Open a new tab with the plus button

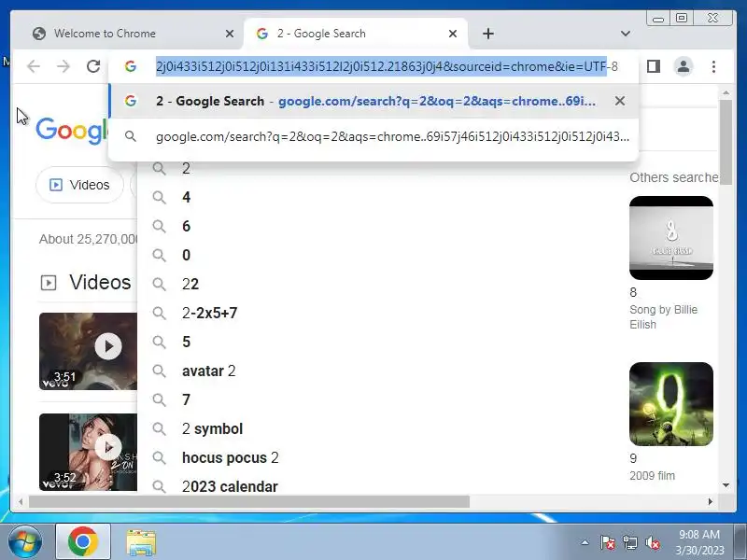point(488,34)
